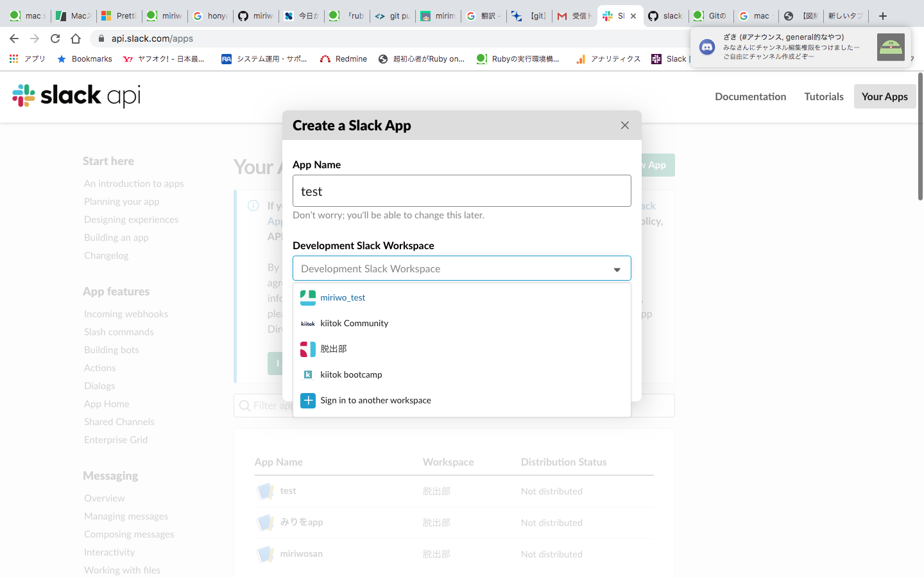Image resolution: width=924 pixels, height=578 pixels.
Task: Go back in browser history
Action: click(14, 39)
